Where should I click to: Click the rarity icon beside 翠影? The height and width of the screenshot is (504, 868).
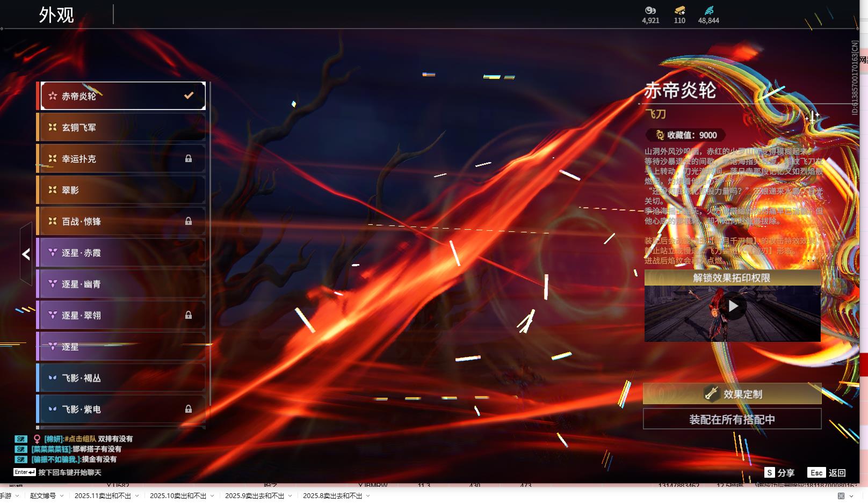53,190
